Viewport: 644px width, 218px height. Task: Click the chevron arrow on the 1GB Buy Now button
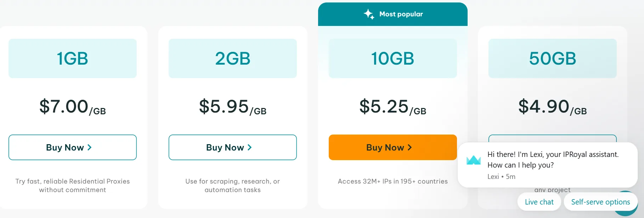tap(90, 147)
